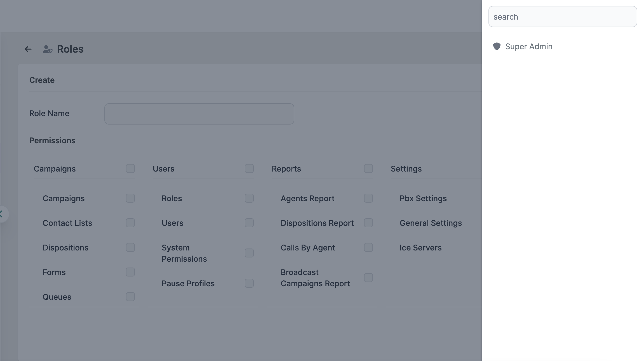This screenshot has width=644, height=361.
Task: Enable Dispositions permission checkbox
Action: pyautogui.click(x=130, y=247)
